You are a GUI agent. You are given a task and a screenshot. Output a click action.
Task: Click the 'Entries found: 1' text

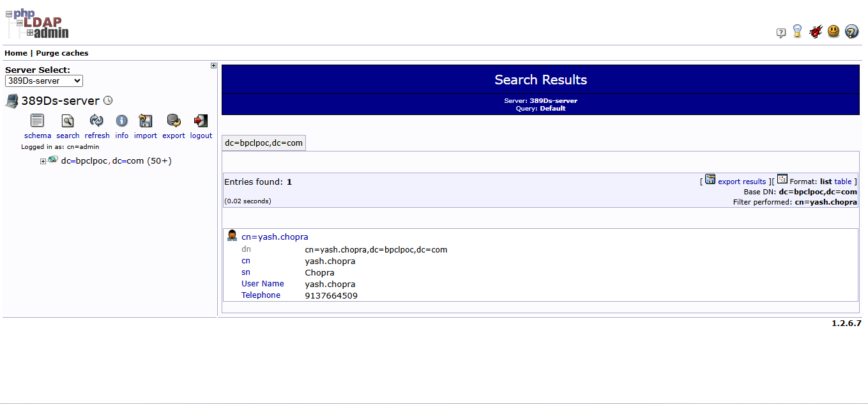258,182
